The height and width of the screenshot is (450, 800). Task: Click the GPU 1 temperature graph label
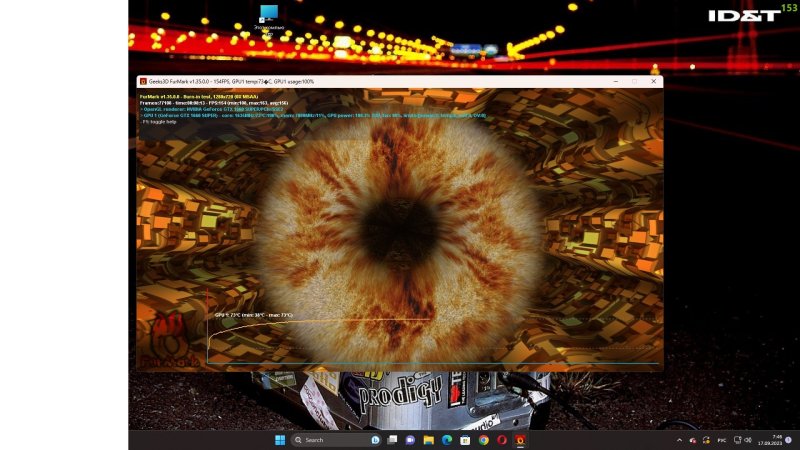click(254, 315)
